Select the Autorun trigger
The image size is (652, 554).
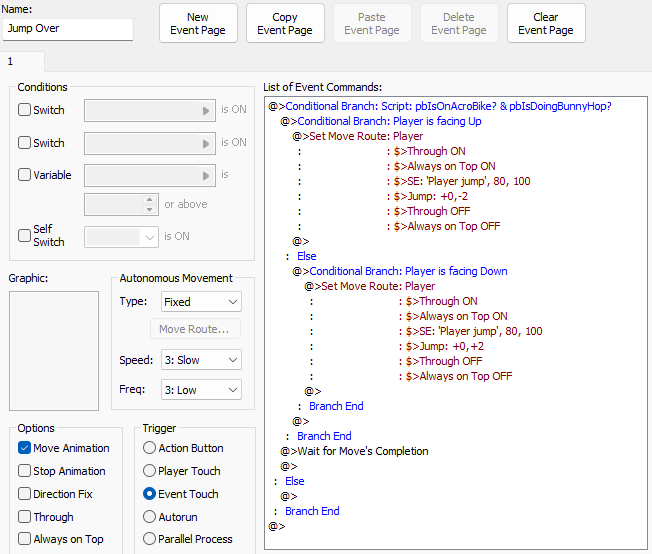click(149, 517)
